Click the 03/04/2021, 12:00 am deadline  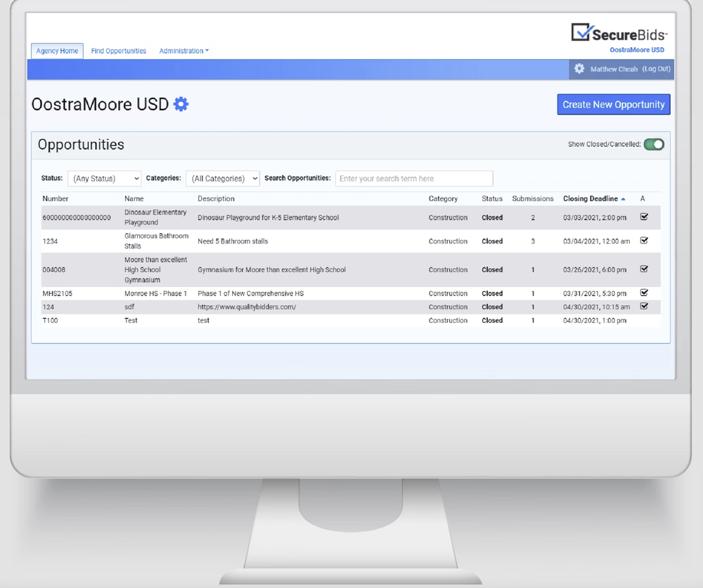click(x=597, y=241)
